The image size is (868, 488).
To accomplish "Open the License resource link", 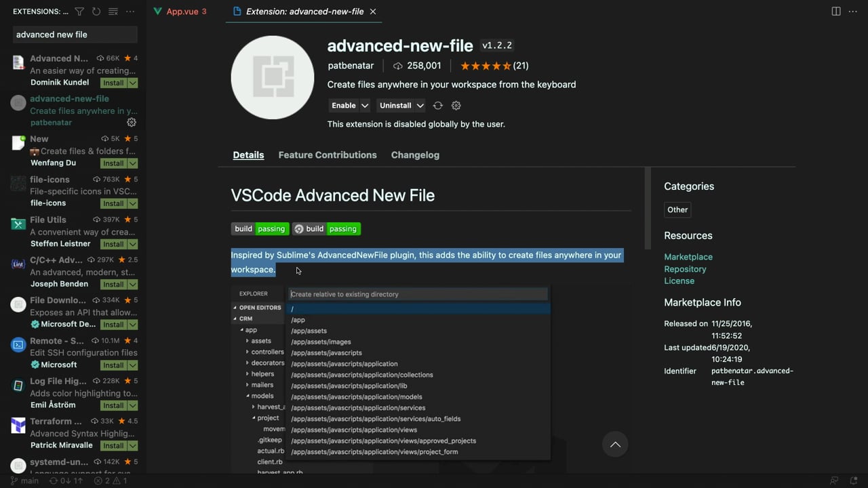I will click(x=679, y=281).
